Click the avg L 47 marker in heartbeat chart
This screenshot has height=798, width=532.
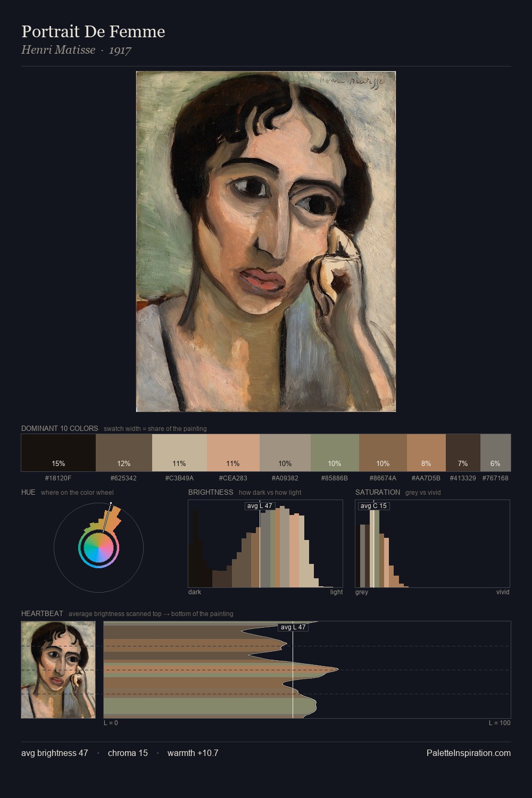pyautogui.click(x=293, y=627)
